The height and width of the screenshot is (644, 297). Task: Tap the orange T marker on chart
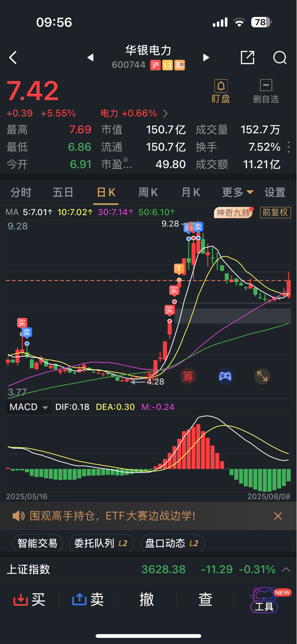pos(179,269)
